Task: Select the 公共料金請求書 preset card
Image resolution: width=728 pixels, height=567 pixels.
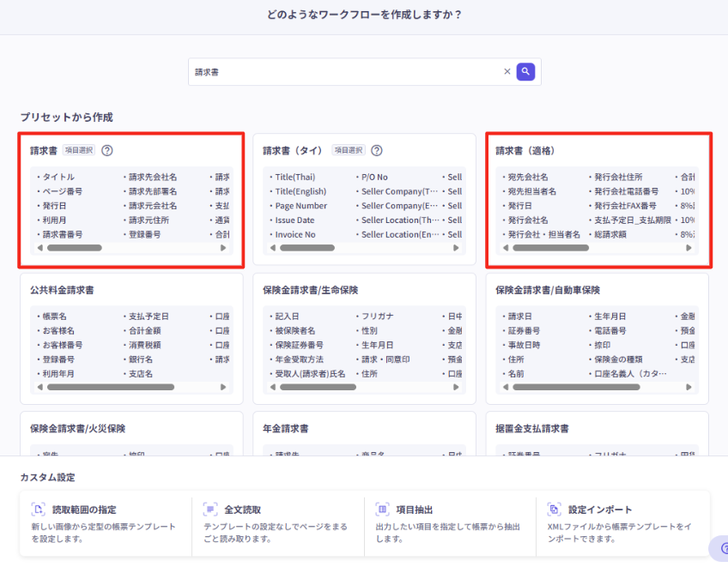Action: [x=131, y=290]
